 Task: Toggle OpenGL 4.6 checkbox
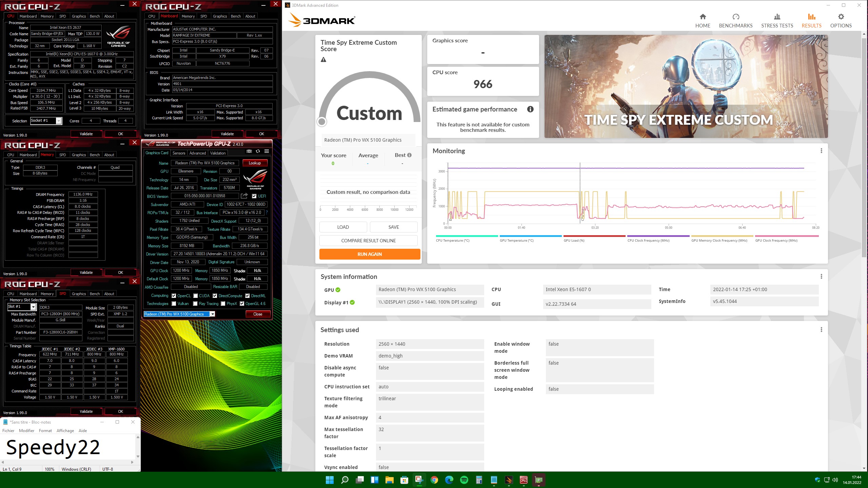242,304
